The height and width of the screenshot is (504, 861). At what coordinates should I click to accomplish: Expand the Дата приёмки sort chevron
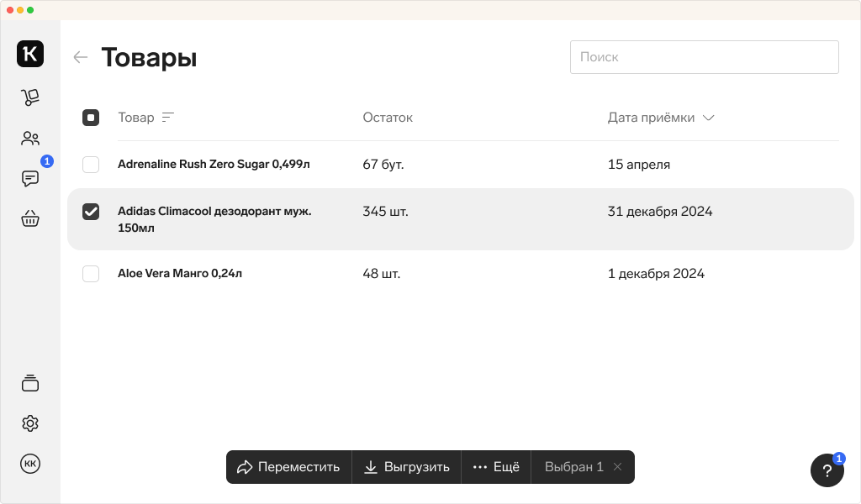[708, 118]
